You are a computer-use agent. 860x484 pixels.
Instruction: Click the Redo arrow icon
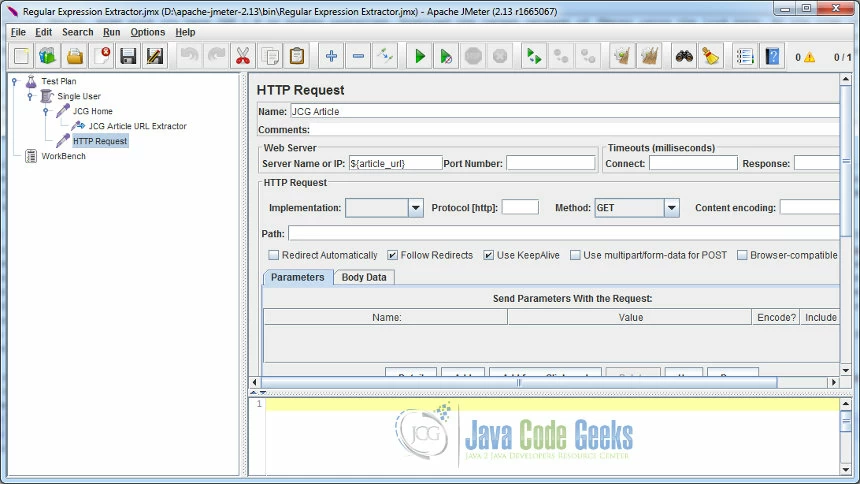click(216, 56)
